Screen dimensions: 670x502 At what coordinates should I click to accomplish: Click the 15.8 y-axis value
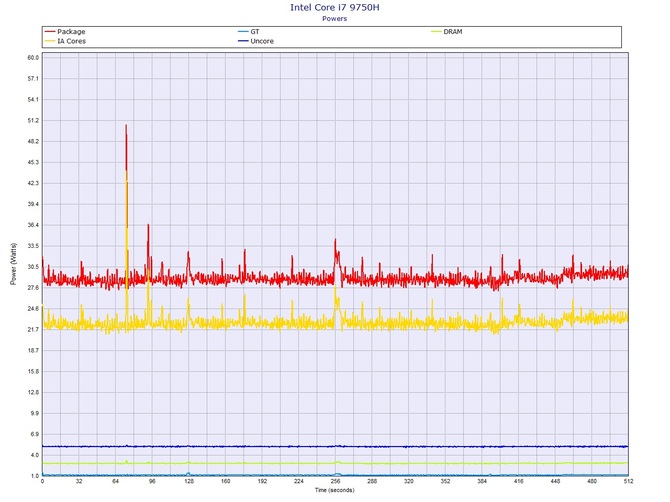pyautogui.click(x=33, y=372)
